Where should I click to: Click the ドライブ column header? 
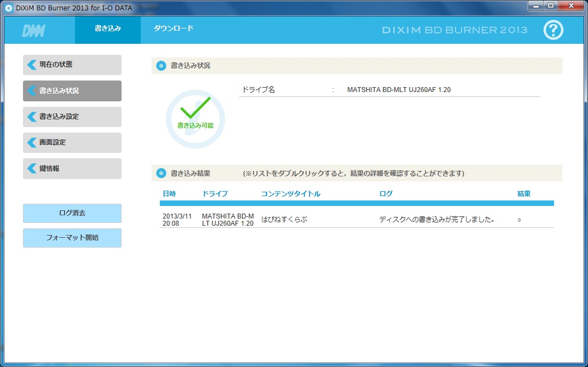pyautogui.click(x=215, y=193)
